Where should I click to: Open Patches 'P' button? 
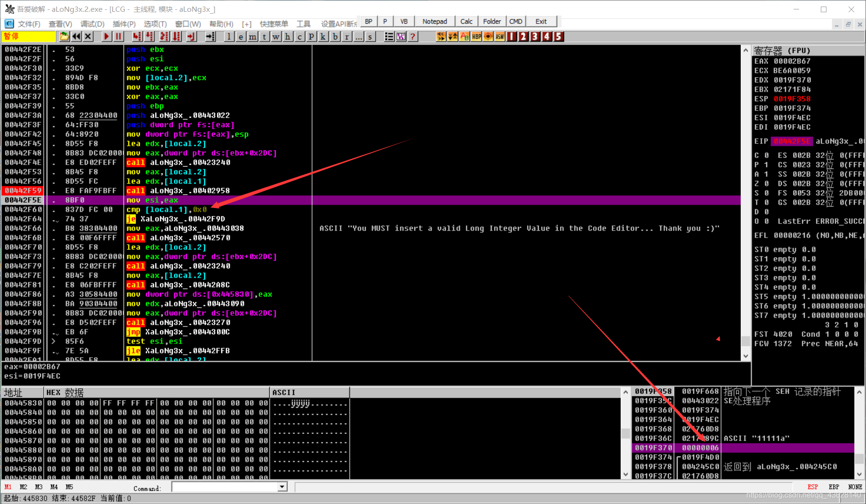(x=311, y=36)
